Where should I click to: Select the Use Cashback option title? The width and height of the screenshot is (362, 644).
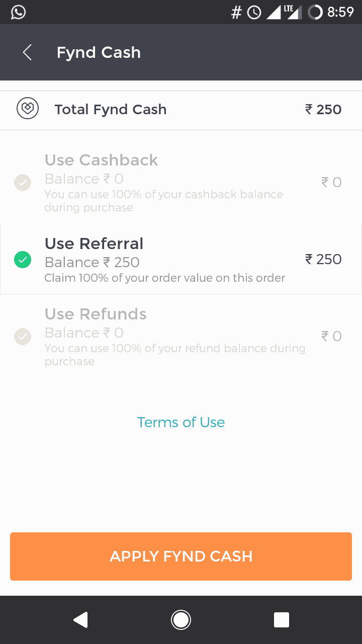pyautogui.click(x=101, y=160)
